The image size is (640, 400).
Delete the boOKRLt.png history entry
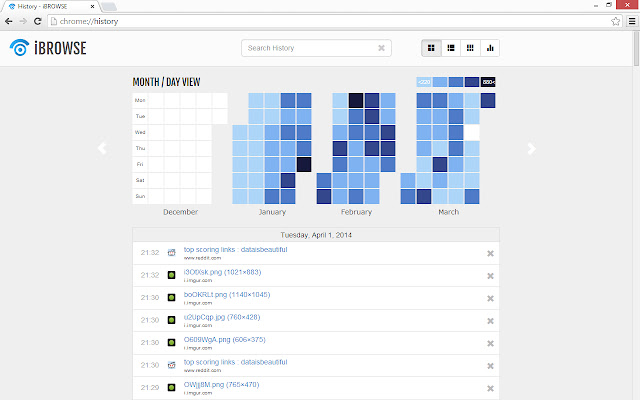[490, 298]
